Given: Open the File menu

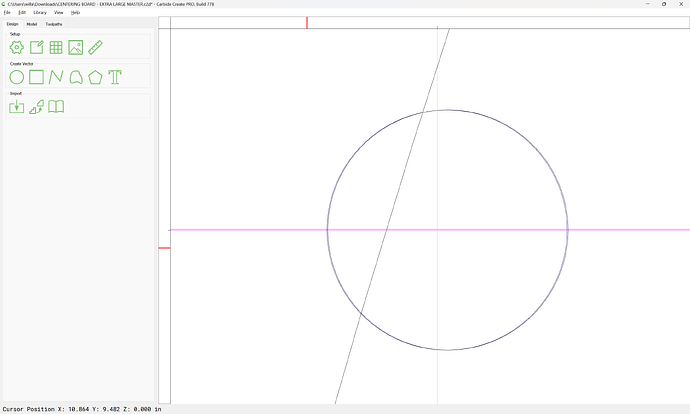Looking at the screenshot, I should point(7,12).
